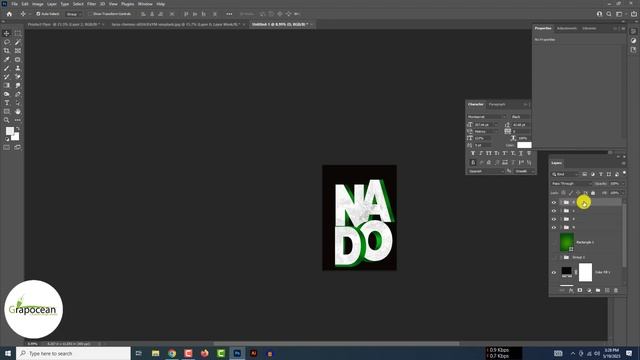Expand the selected top group layer

[561, 202]
